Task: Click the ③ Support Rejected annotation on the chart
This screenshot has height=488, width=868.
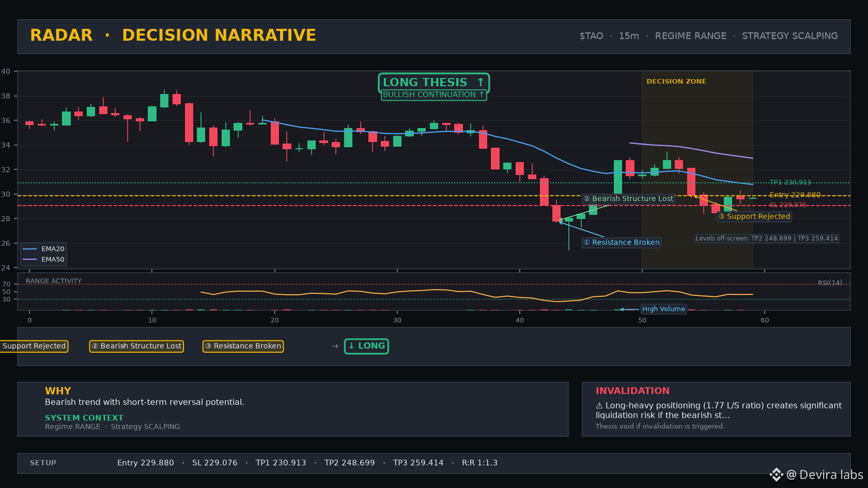Action: [754, 216]
